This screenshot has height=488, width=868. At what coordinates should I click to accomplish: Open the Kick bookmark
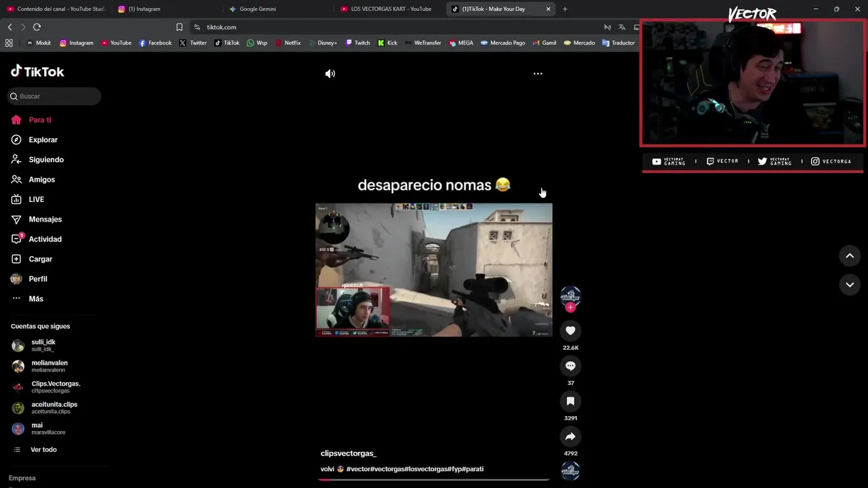[387, 43]
